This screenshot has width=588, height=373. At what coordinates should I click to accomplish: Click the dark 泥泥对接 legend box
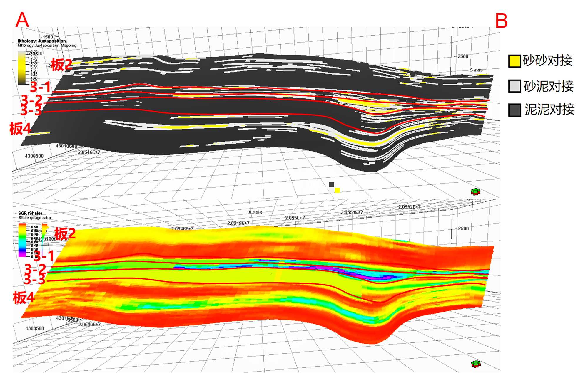(514, 110)
